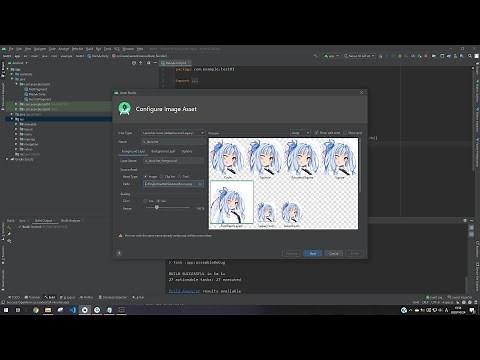Expand the layout folder under res

(x=16, y=129)
